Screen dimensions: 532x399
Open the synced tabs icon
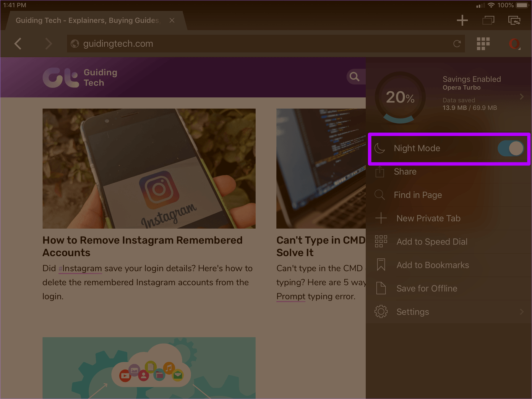click(x=514, y=20)
